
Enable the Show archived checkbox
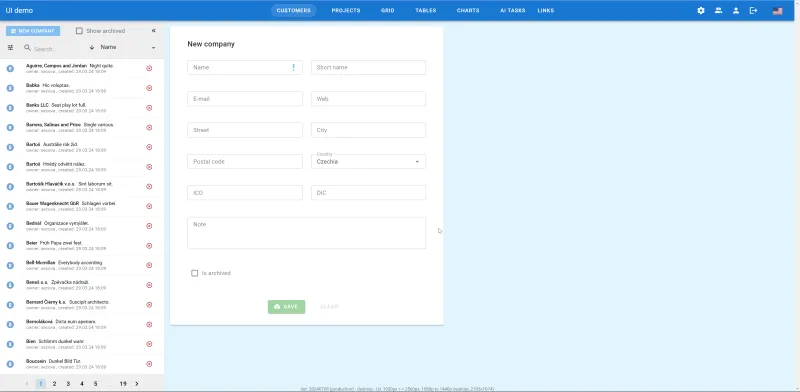(79, 31)
